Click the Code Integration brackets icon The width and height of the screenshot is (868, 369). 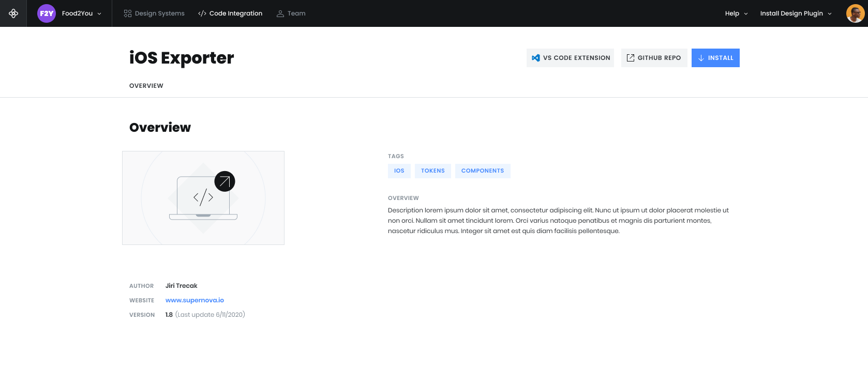[x=202, y=13]
